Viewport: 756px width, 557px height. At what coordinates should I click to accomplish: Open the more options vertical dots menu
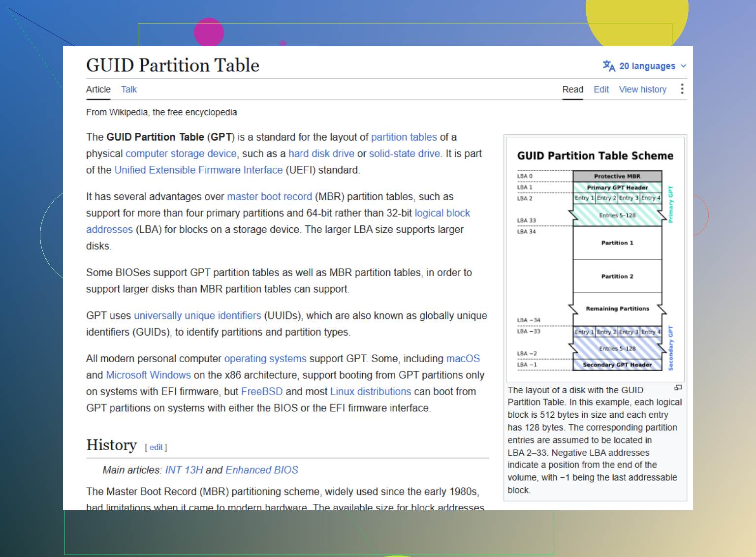click(682, 89)
